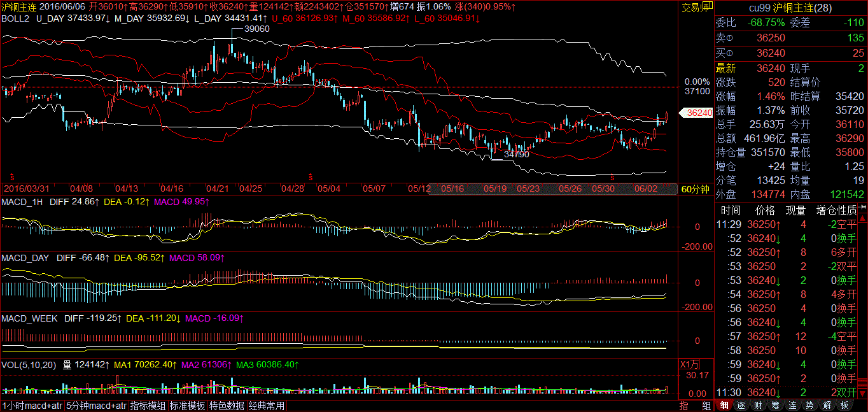This screenshot has height=412, width=868.
Task: Click the 连 icon in bottom bar
Action: (x=793, y=406)
